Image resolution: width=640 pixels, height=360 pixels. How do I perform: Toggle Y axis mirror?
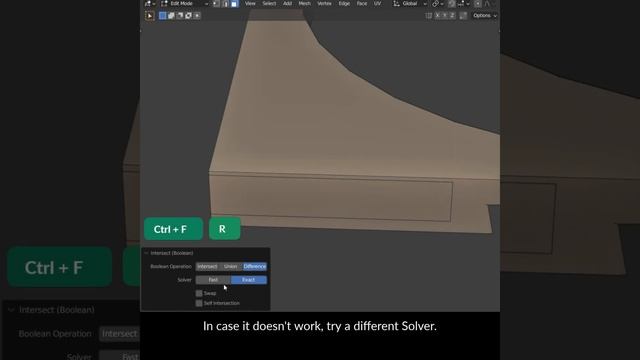445,16
